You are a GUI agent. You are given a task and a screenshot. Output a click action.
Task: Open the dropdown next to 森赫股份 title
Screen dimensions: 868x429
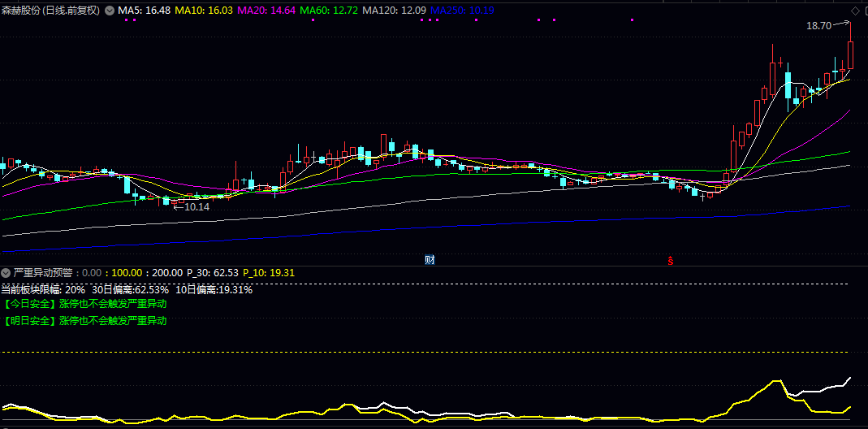tap(110, 11)
